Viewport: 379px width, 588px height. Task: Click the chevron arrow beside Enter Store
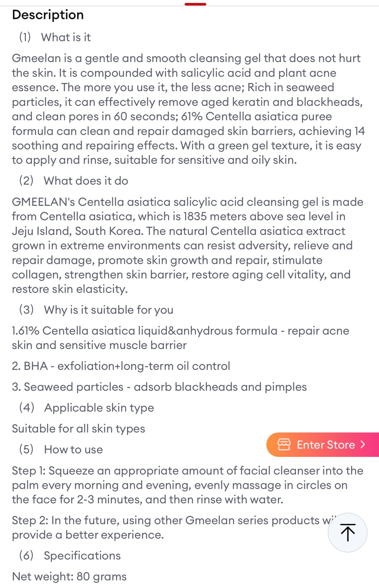tap(363, 444)
